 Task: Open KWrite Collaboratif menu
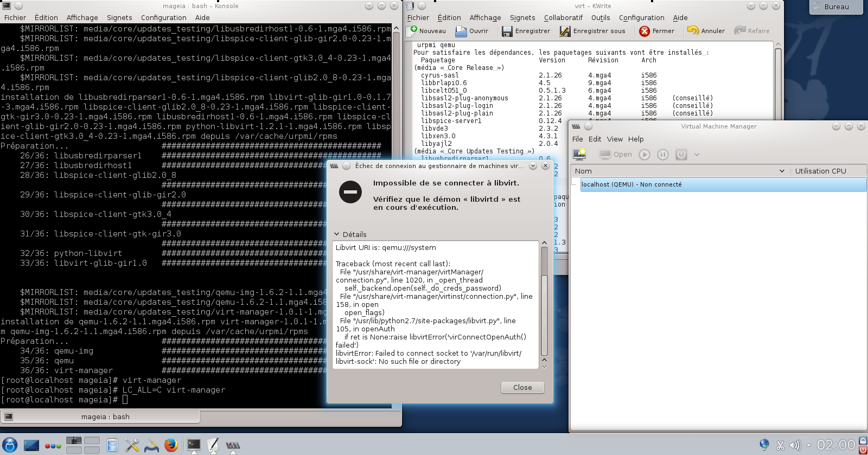point(563,17)
